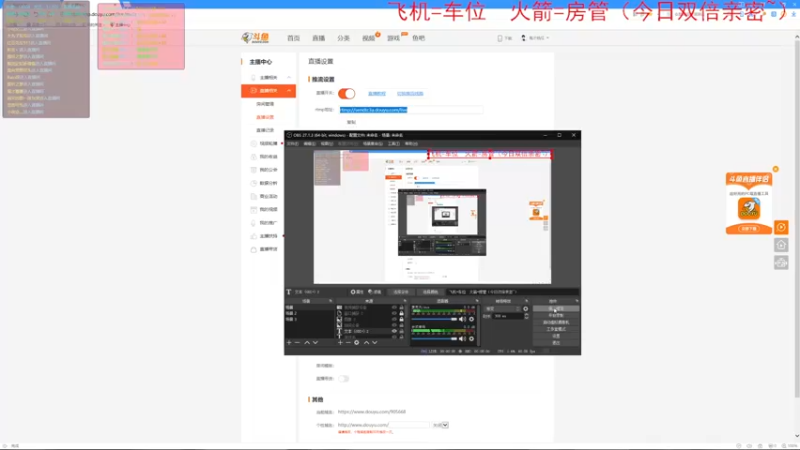
Task: Pop out the 混音器 panel via its header icon
Action: [477, 301]
